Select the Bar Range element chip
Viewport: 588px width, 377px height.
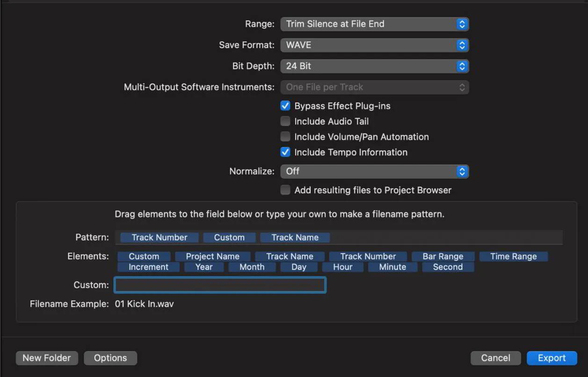point(443,256)
